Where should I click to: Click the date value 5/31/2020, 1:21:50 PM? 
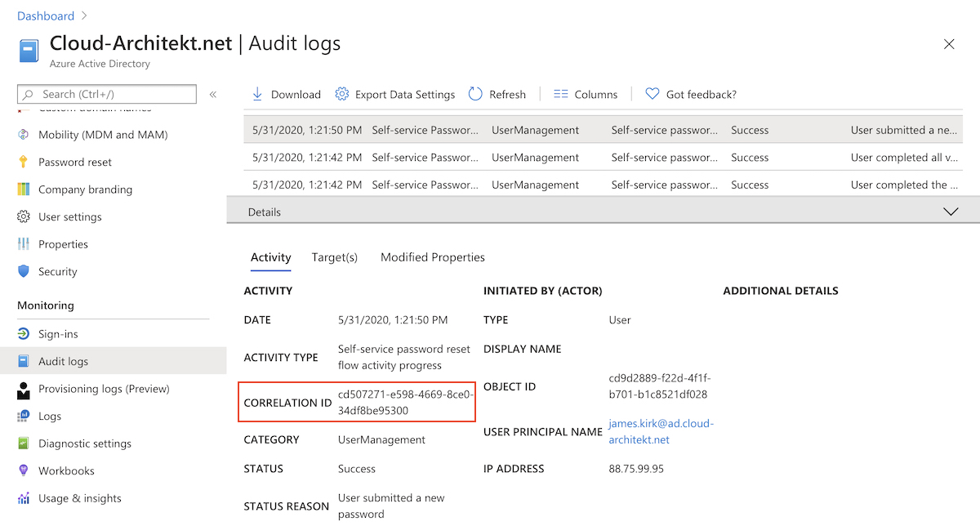point(393,320)
